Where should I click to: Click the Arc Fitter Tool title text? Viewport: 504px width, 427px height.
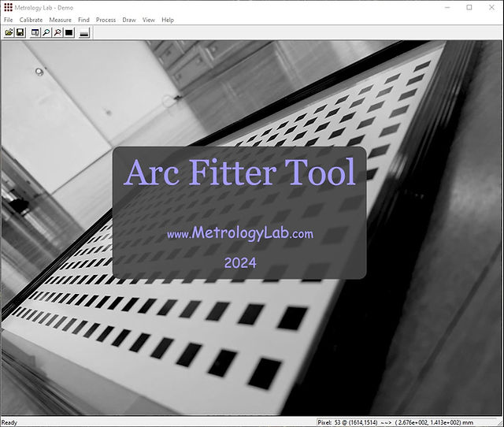coord(239,172)
